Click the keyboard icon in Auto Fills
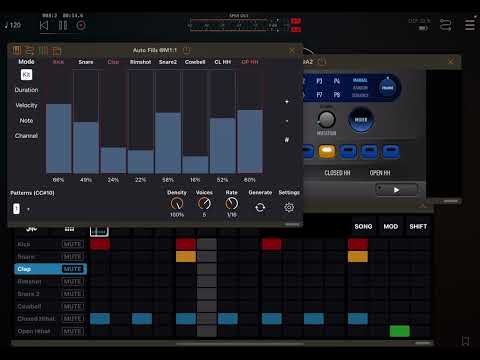Screen dimensions: 480x360 17,50
